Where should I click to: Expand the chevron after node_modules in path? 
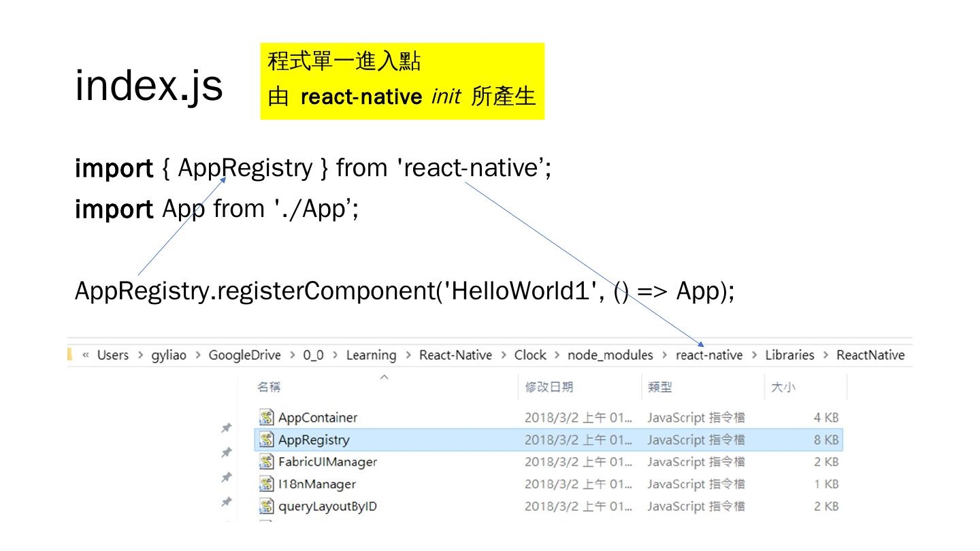664,355
